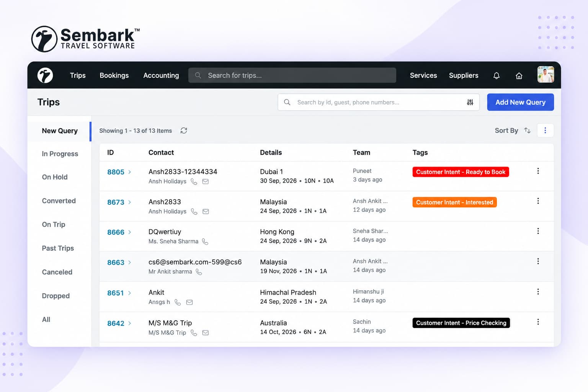Image resolution: width=588 pixels, height=392 pixels.
Task: Call Mr Ankit sharma on trip 8663
Action: tap(199, 272)
